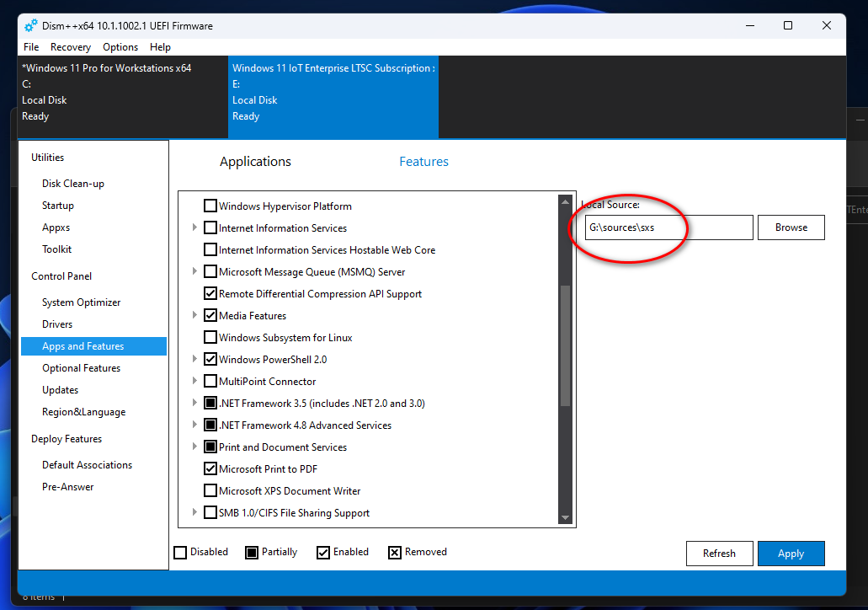868x610 pixels.
Task: Uncheck Microsoft Print to PDF checkbox
Action: tap(210, 468)
